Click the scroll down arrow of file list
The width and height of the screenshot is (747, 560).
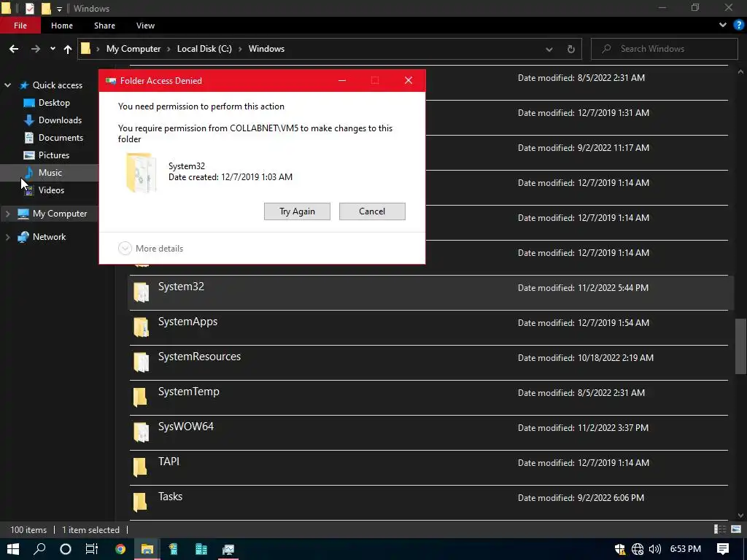(740, 516)
